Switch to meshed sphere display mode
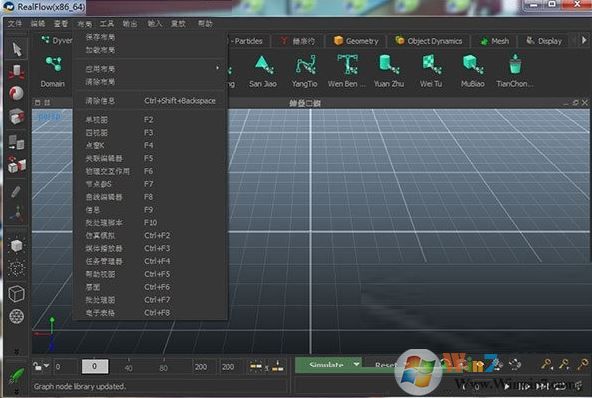The image size is (592, 398). [17, 316]
